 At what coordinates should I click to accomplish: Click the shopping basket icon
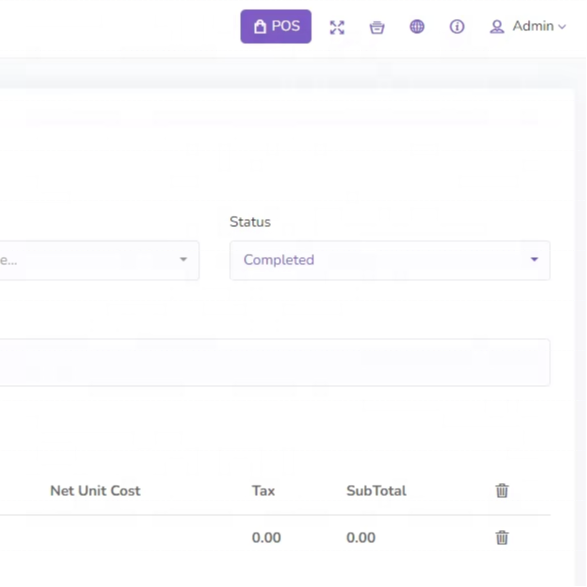[x=377, y=27]
